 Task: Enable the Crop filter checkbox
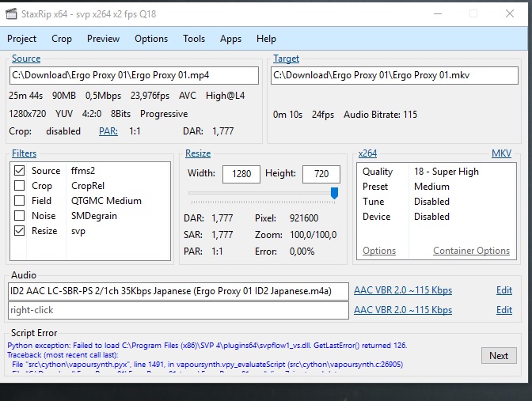pyautogui.click(x=20, y=186)
